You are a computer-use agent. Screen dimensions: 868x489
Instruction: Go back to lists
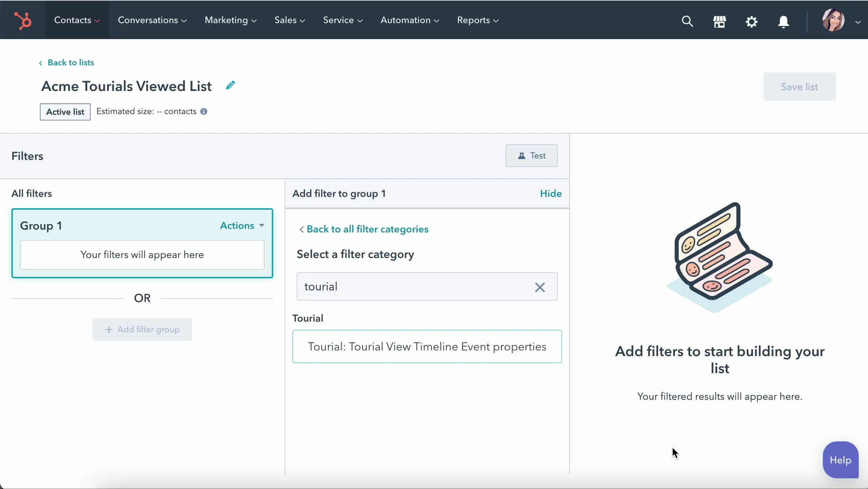point(67,63)
